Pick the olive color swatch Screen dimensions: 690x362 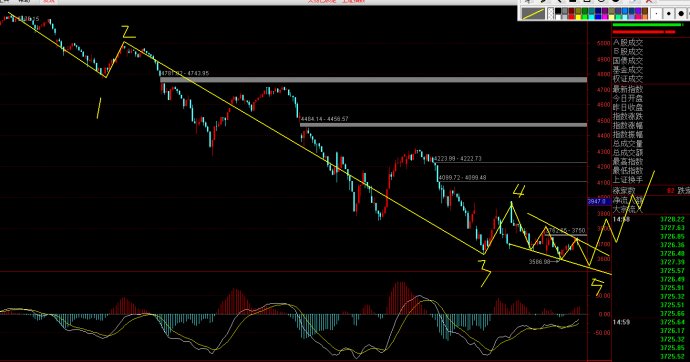[x=578, y=11]
